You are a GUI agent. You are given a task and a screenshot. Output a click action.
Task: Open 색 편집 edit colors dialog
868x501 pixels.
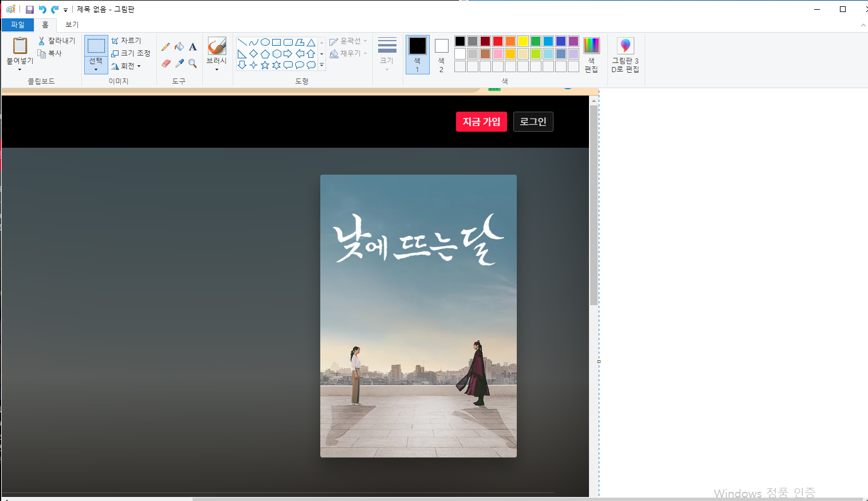pos(591,54)
